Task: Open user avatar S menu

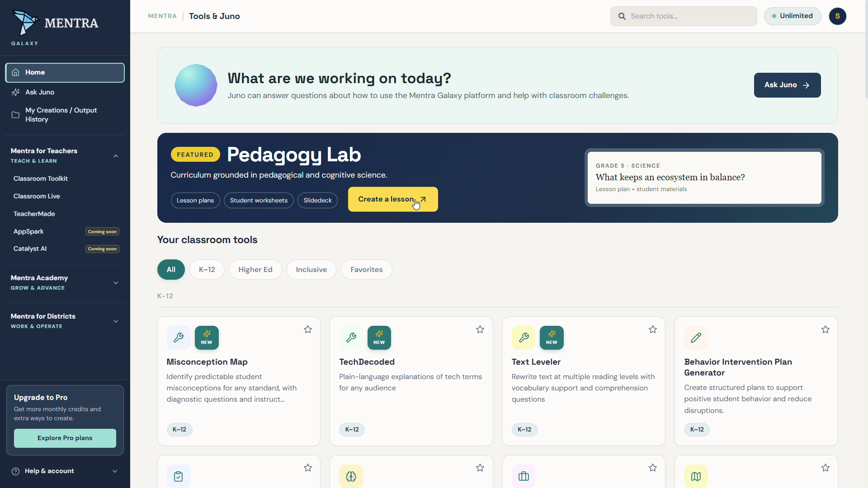Action: [x=837, y=16]
